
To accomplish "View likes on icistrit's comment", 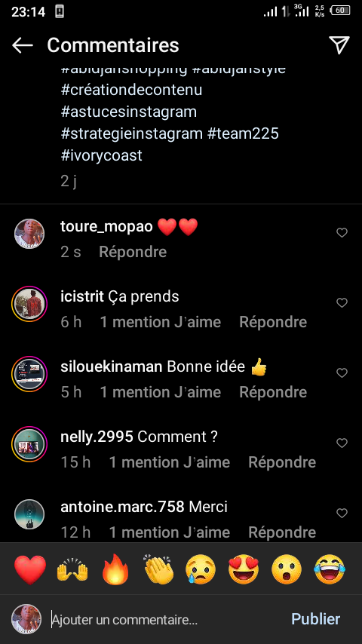I will point(160,323).
